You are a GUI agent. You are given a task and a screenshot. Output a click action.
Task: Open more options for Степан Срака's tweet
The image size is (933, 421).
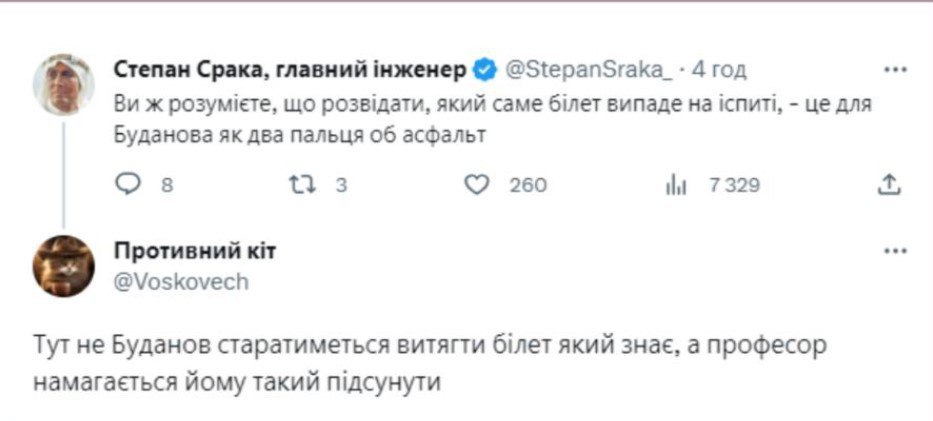point(895,71)
